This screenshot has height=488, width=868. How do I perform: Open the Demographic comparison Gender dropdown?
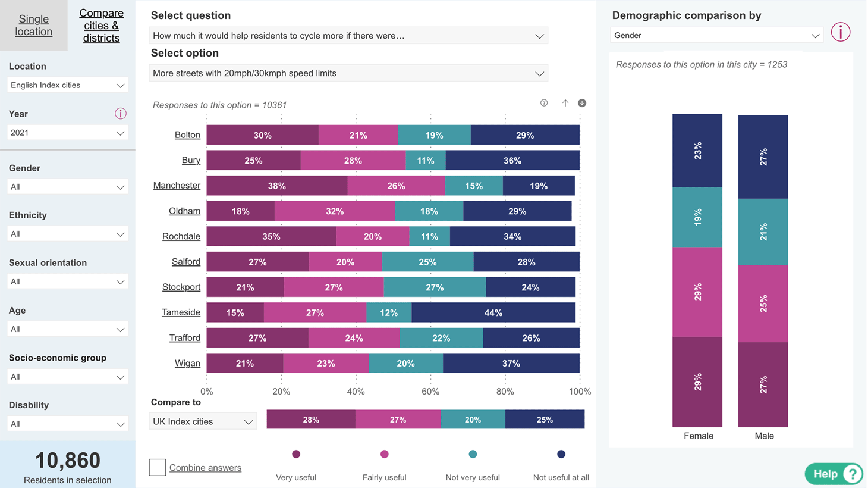[716, 35]
